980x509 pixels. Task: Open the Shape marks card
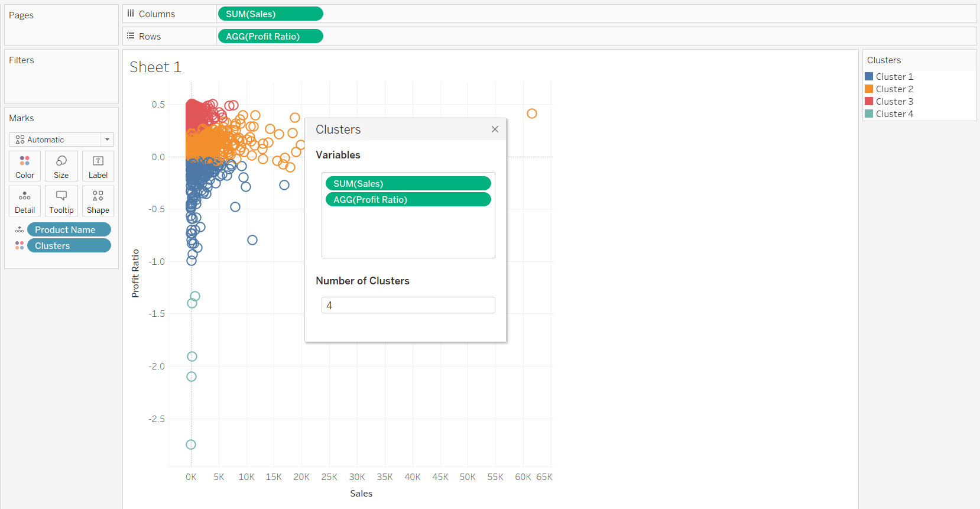click(x=98, y=201)
